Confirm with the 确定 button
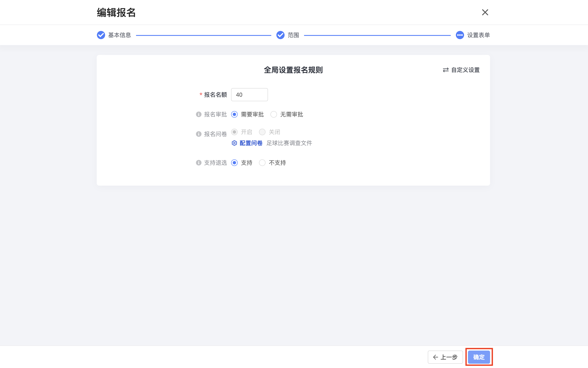The width and height of the screenshot is (588, 368). pyautogui.click(x=479, y=357)
